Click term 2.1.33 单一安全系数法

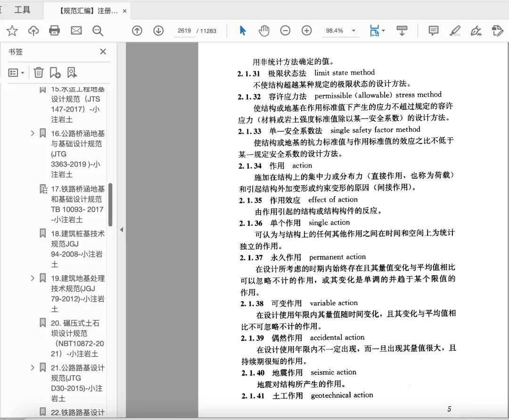point(329,131)
